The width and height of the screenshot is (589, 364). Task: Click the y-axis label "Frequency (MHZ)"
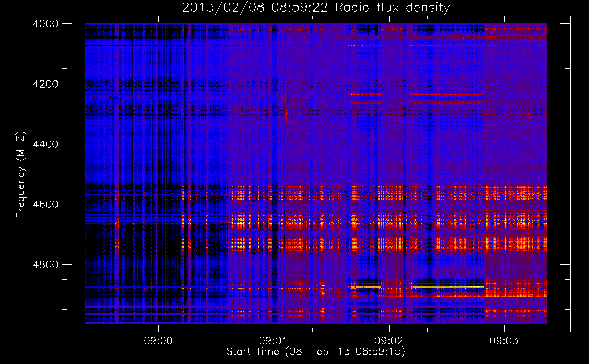[x=21, y=175]
